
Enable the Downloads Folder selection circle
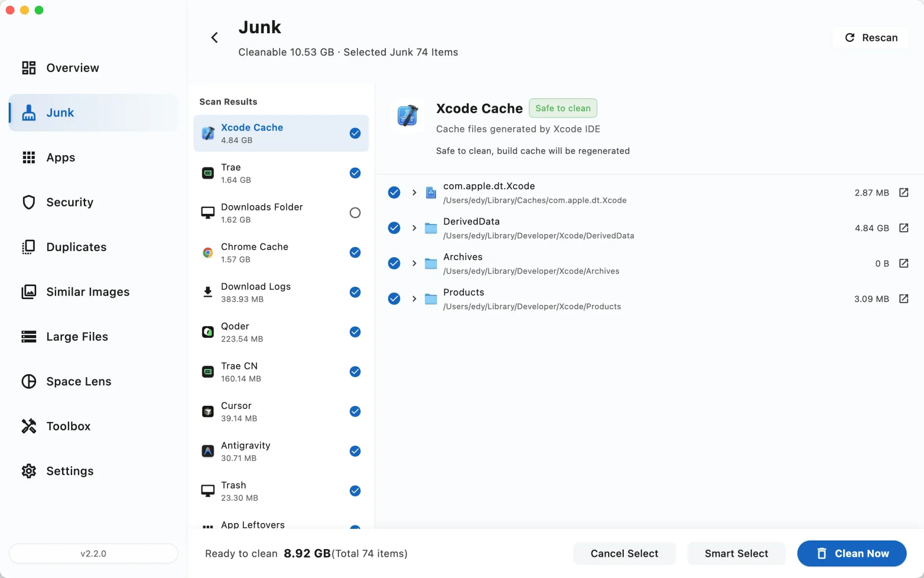[x=355, y=212]
